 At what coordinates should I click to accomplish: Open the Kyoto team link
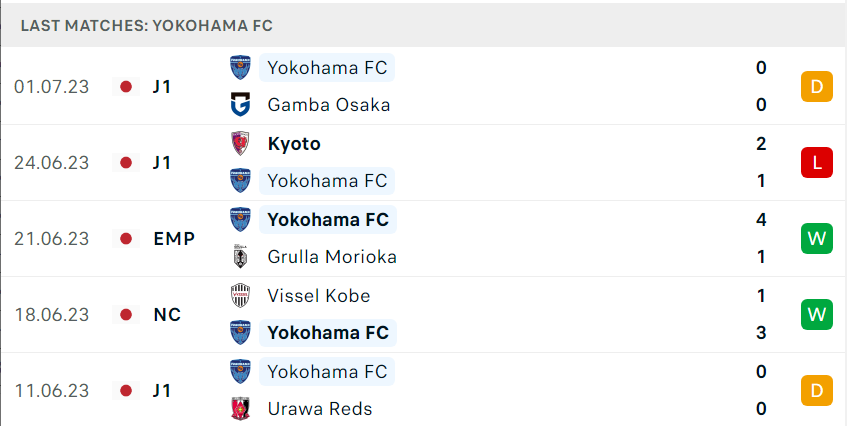pos(294,144)
